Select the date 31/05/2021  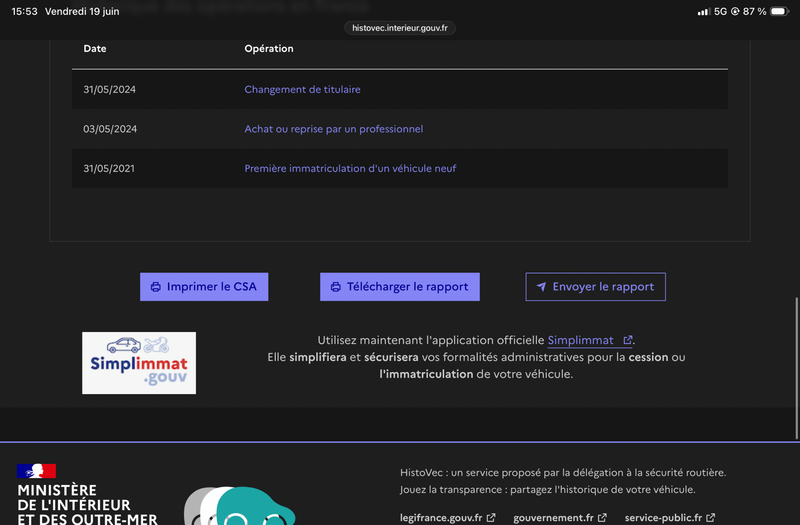point(109,168)
